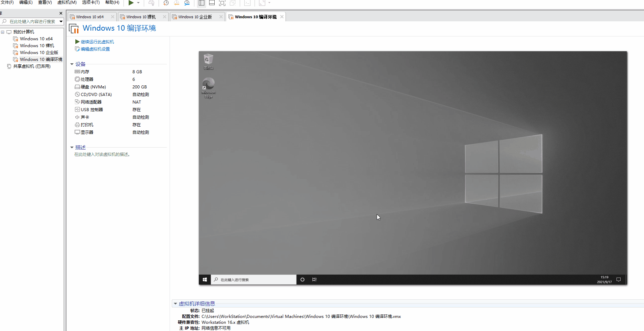The height and width of the screenshot is (331, 644).
Task: Click the CD/DVD (SATA) disc icon
Action: coord(77,95)
